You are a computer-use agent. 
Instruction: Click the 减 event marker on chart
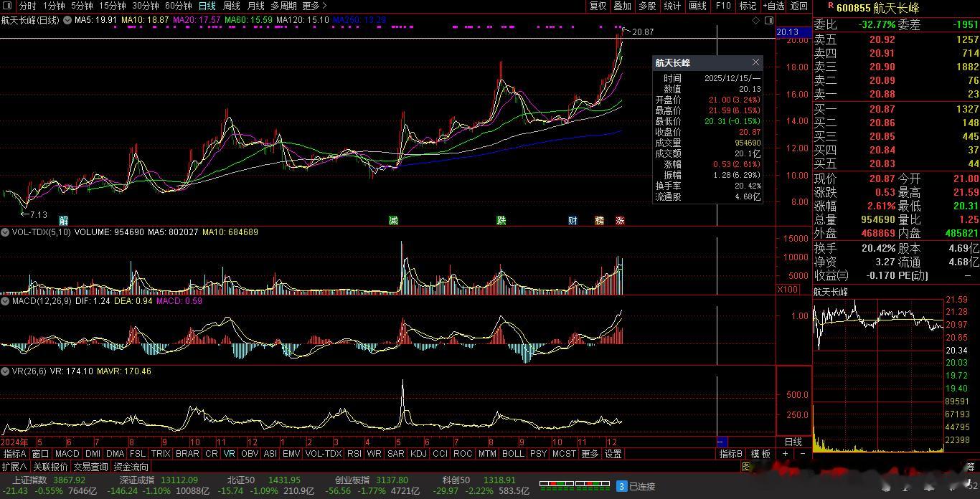pyautogui.click(x=393, y=220)
